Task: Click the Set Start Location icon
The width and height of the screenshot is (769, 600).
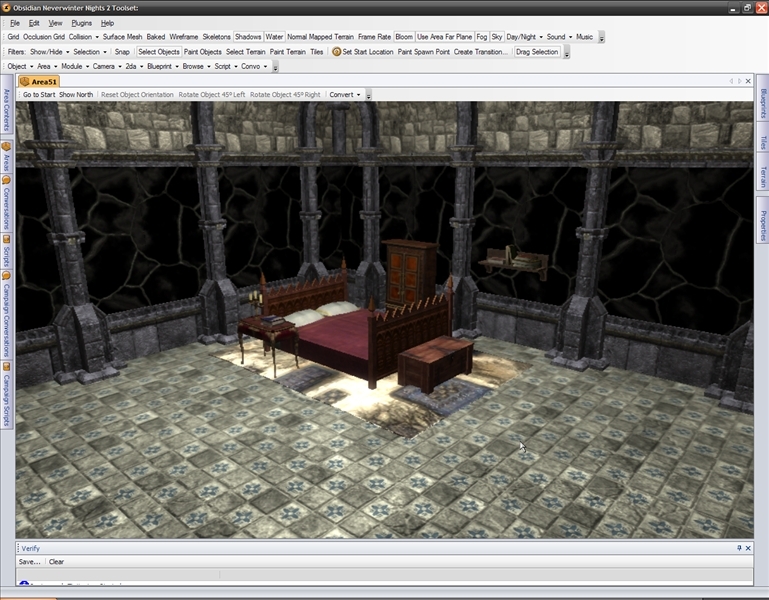Action: (336, 52)
